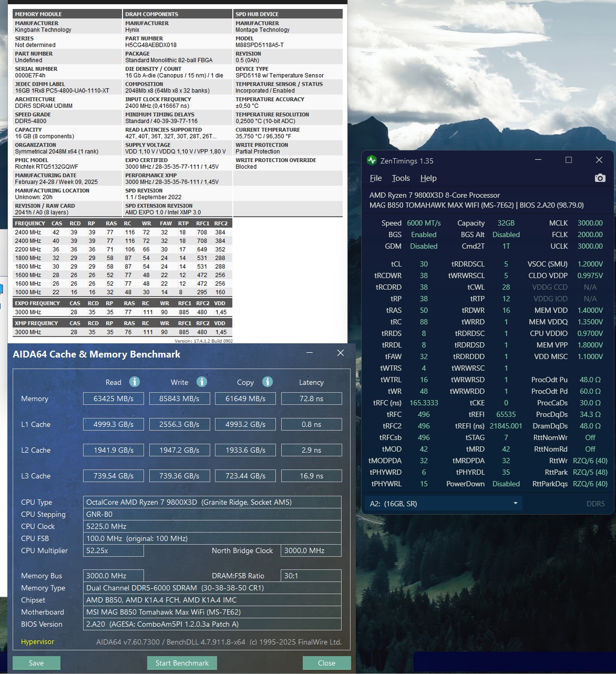Click the VSOC (SMU) 1.2000V value
This screenshot has width=616, height=674.
(590, 264)
